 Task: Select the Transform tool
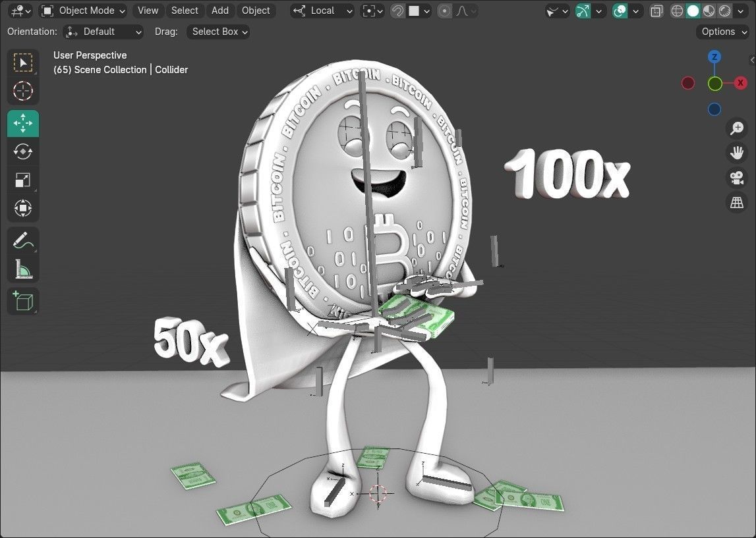point(22,209)
